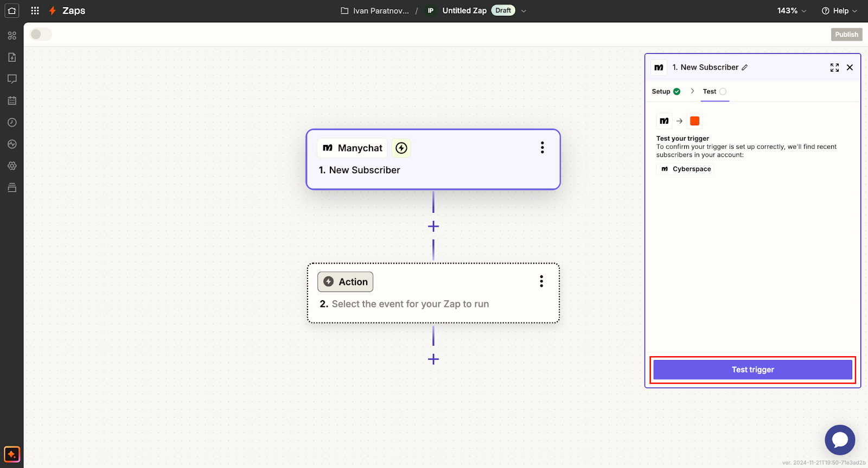The height and width of the screenshot is (468, 868).
Task: Open the 143% zoom level dropdown
Action: point(792,11)
